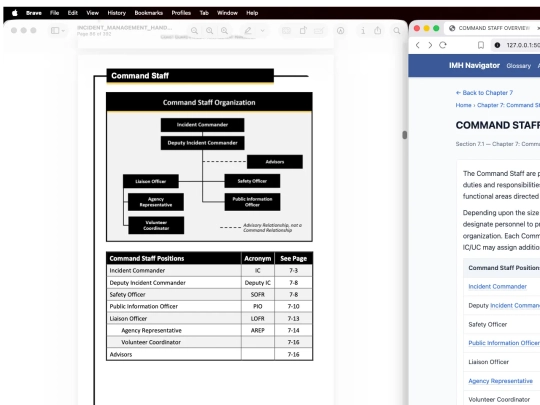Click the 'PIO' acronym cell
Viewport: 540px width, 405px height.
tap(258, 306)
